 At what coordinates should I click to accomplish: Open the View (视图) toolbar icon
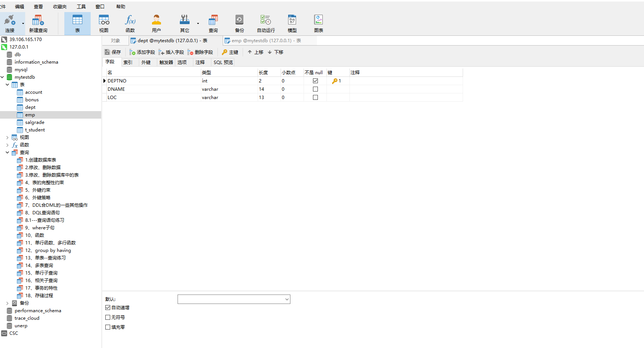coord(104,23)
